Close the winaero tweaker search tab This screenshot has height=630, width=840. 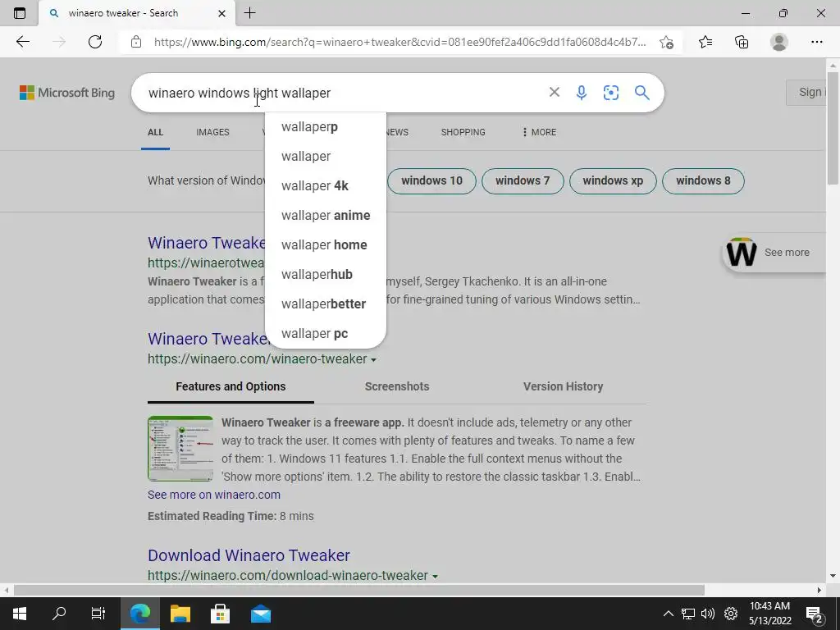point(221,13)
